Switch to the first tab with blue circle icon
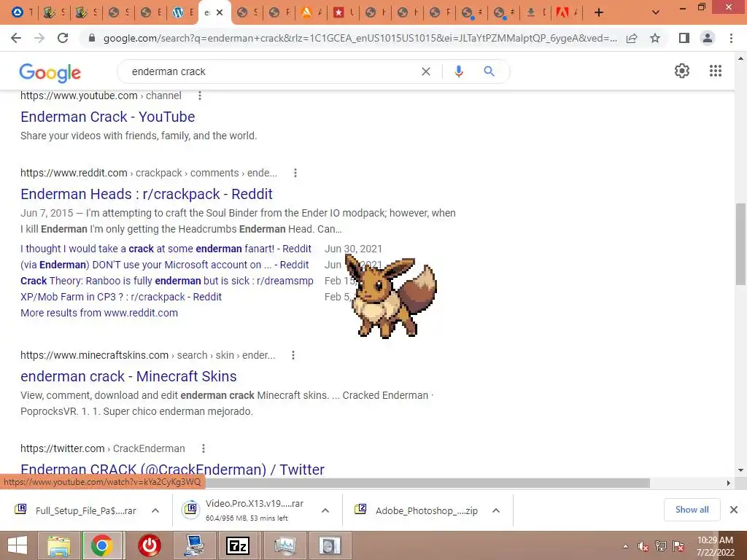This screenshot has width=747, height=560. [x=23, y=13]
